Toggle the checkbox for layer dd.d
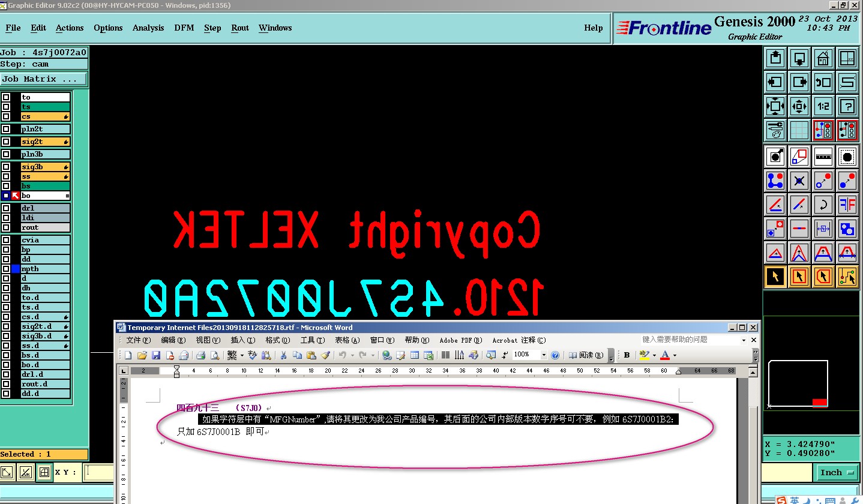This screenshot has height=504, width=863. 6,394
